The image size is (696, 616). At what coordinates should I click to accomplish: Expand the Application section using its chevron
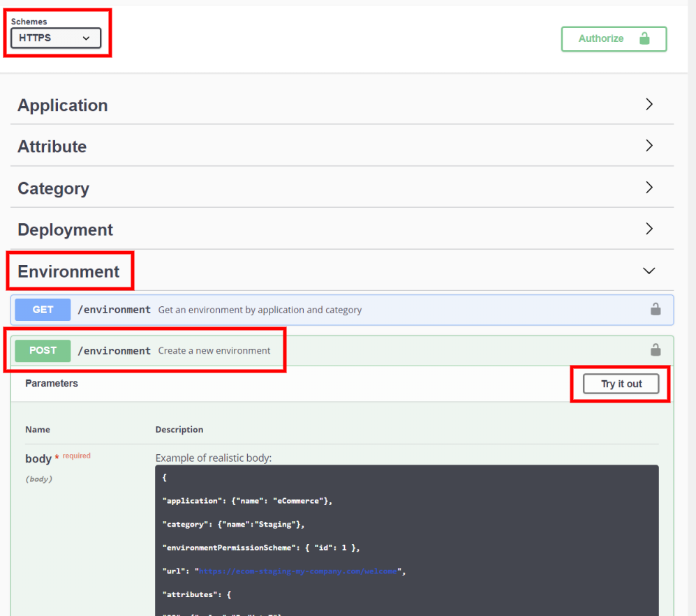pos(649,105)
